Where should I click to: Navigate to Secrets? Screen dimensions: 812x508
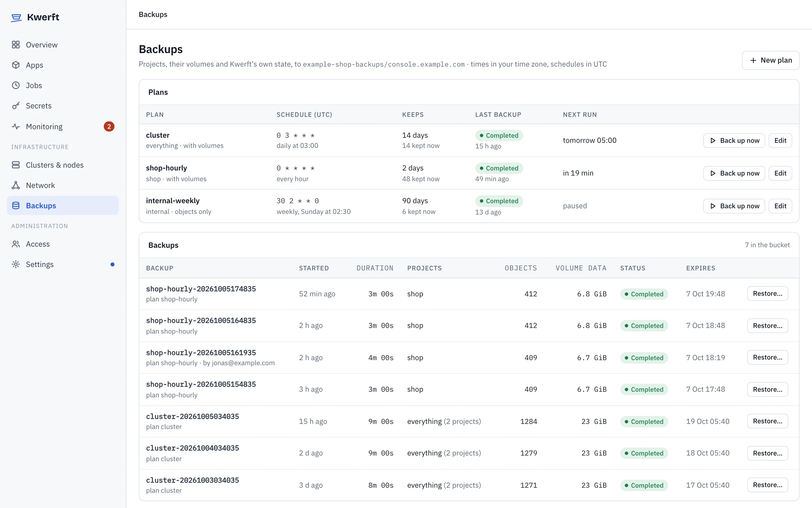point(63,106)
